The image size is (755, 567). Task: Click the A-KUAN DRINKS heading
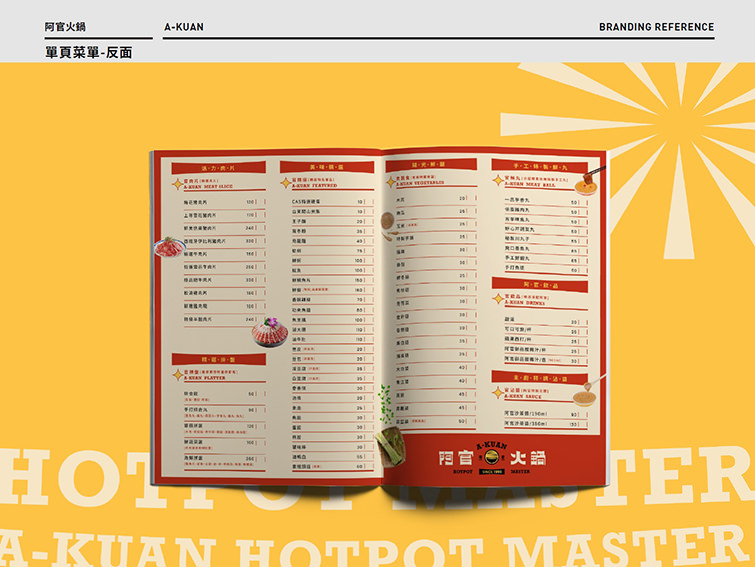pos(525,303)
